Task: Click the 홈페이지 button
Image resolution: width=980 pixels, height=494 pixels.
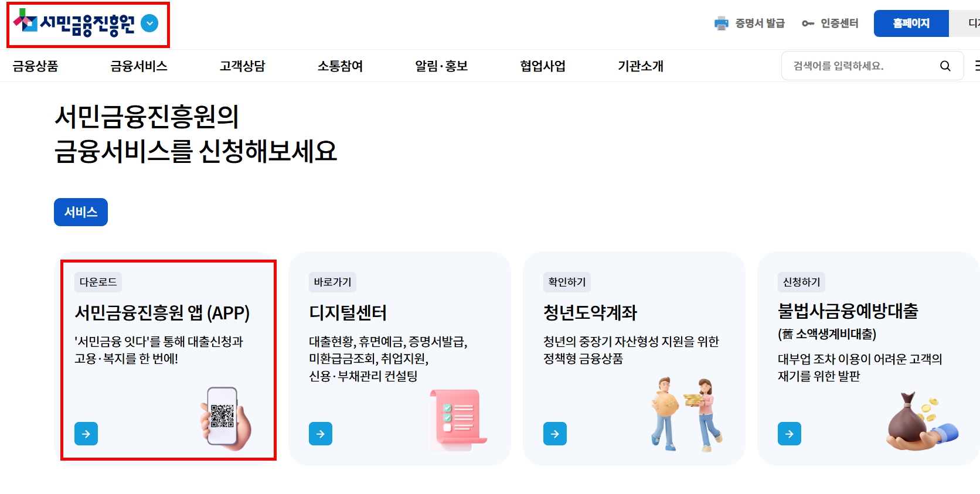Action: pos(911,23)
